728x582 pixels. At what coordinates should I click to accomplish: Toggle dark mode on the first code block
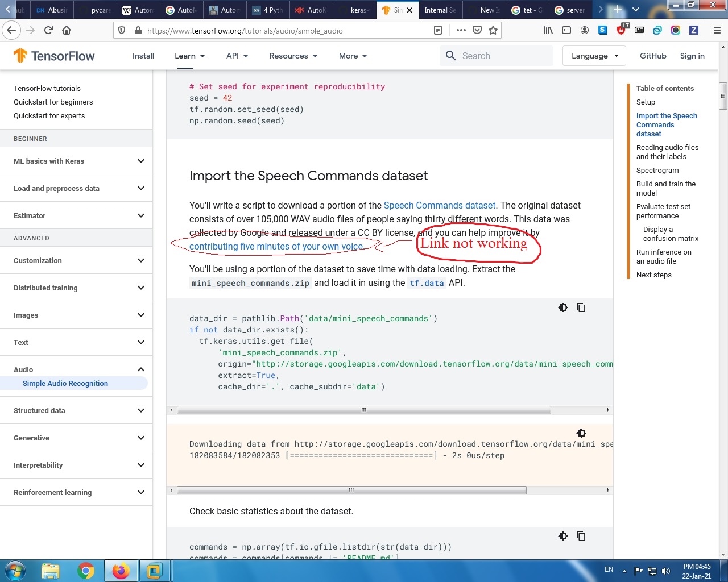(x=562, y=307)
